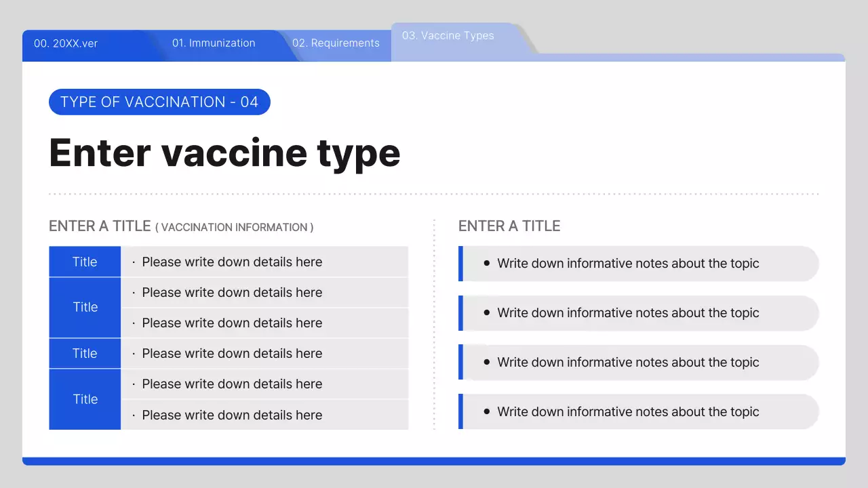Screen dimensions: 868x488
Task: Select the 02. Requirements tab
Action: click(336, 43)
